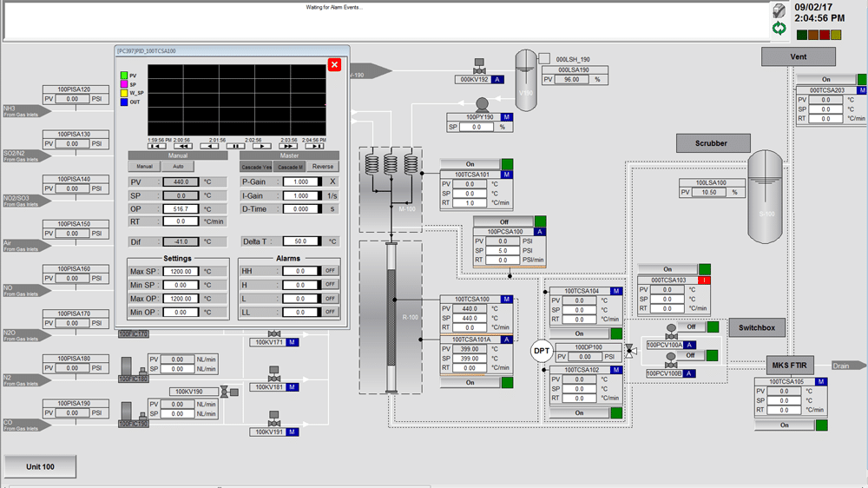Click the 100KV181 valve symbol
Viewport: 868px width, 488px height.
(274, 374)
